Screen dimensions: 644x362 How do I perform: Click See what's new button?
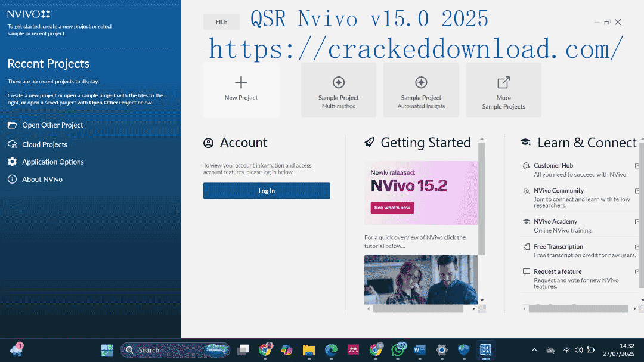(x=392, y=208)
